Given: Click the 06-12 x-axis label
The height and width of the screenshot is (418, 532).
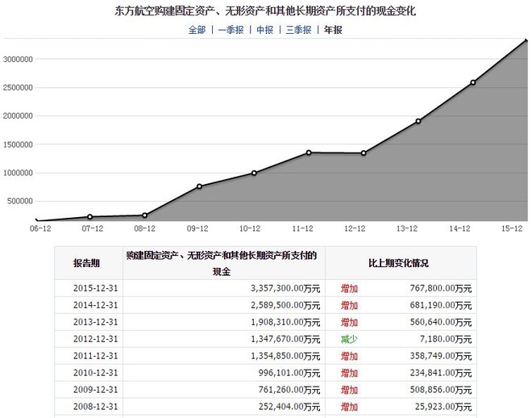Looking at the screenshot, I should 40,228.
